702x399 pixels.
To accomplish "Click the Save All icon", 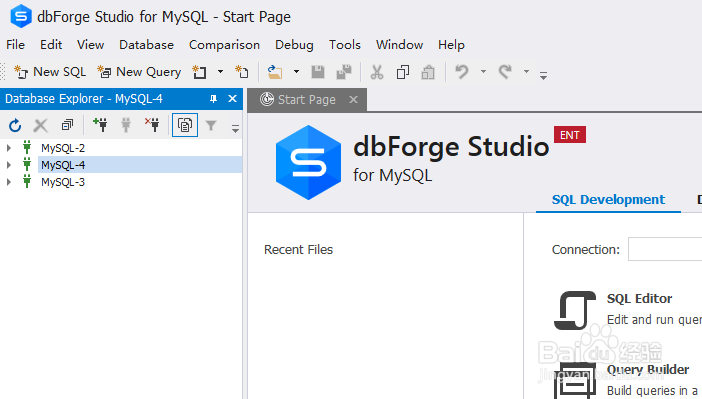I will pyautogui.click(x=344, y=72).
